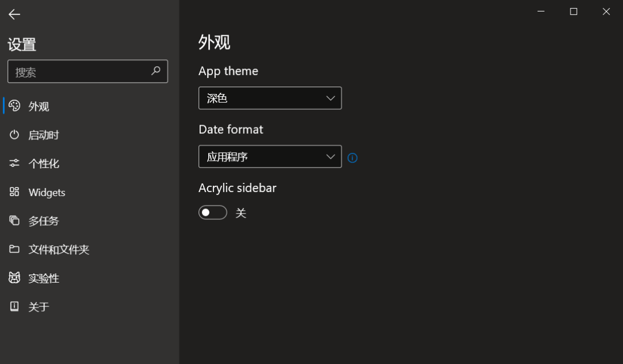The width and height of the screenshot is (623, 364).
Task: Click the sliders icon beside 个性化
Action: point(14,163)
